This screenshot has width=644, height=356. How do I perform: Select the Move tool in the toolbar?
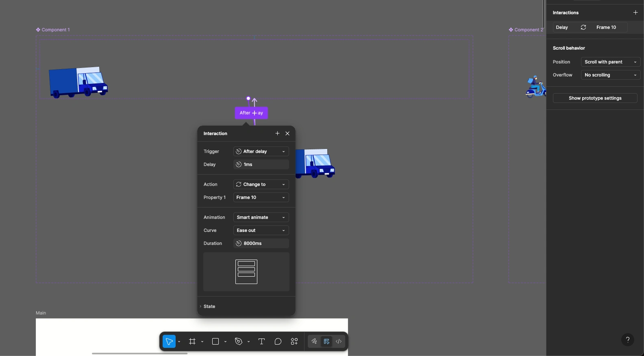(169, 341)
